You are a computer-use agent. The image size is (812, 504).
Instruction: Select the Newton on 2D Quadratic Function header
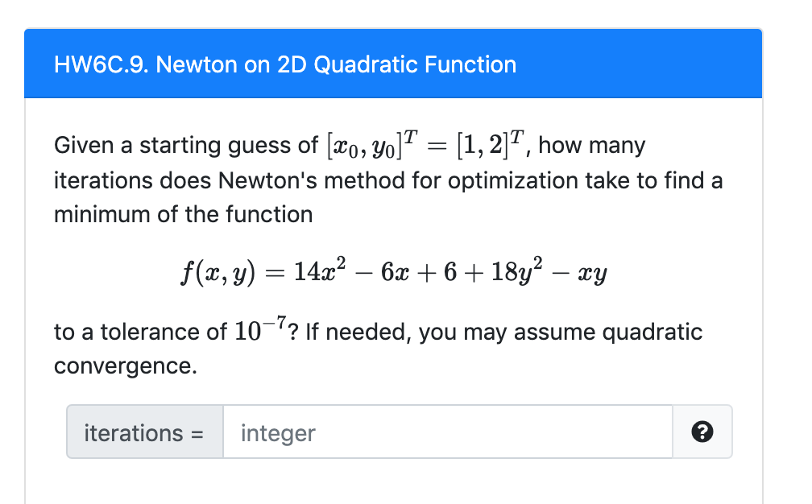point(284,64)
